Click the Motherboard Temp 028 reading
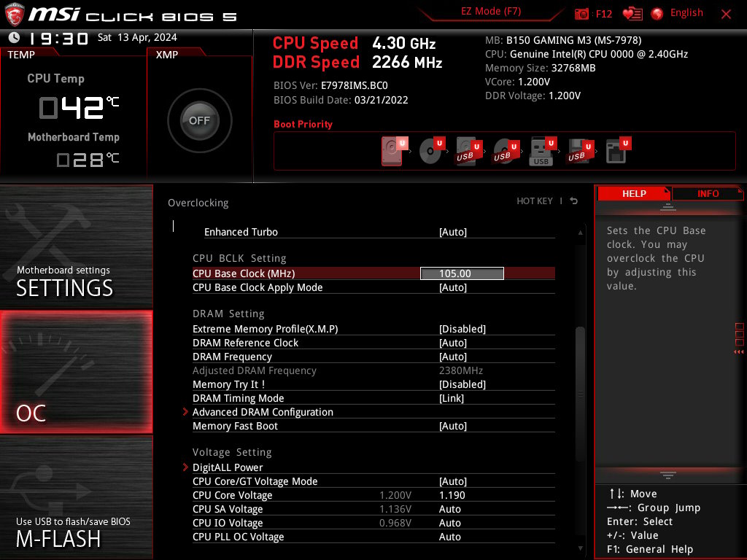Screen dimensions: 747x560 [88, 160]
